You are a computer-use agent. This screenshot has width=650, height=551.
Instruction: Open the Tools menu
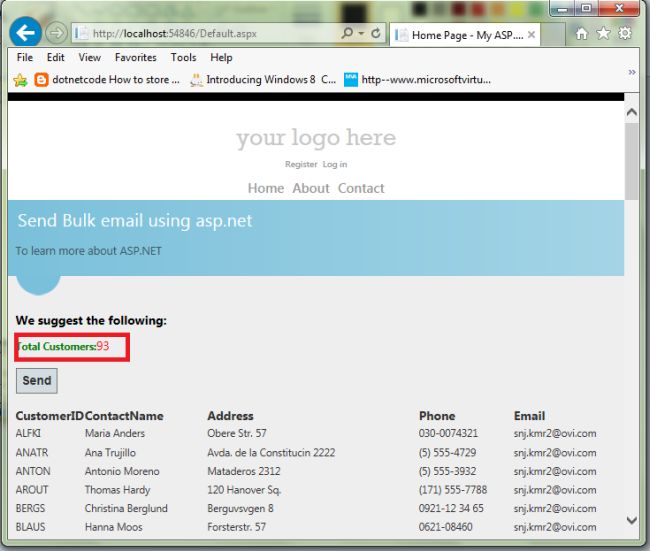[x=183, y=57]
